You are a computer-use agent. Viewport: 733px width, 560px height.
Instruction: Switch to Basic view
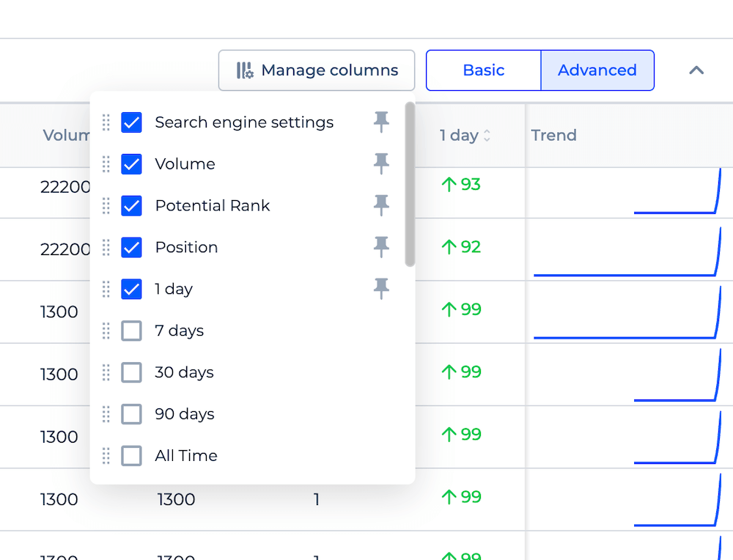(x=483, y=70)
